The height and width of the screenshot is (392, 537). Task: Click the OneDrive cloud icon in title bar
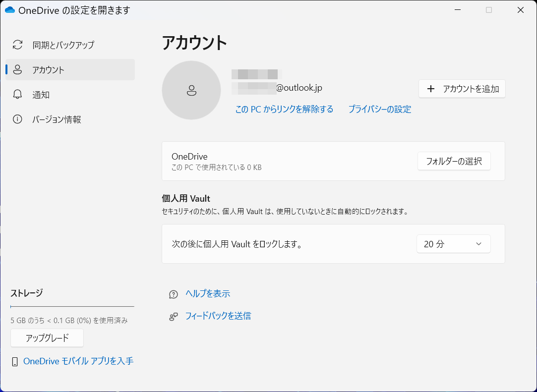(x=10, y=10)
